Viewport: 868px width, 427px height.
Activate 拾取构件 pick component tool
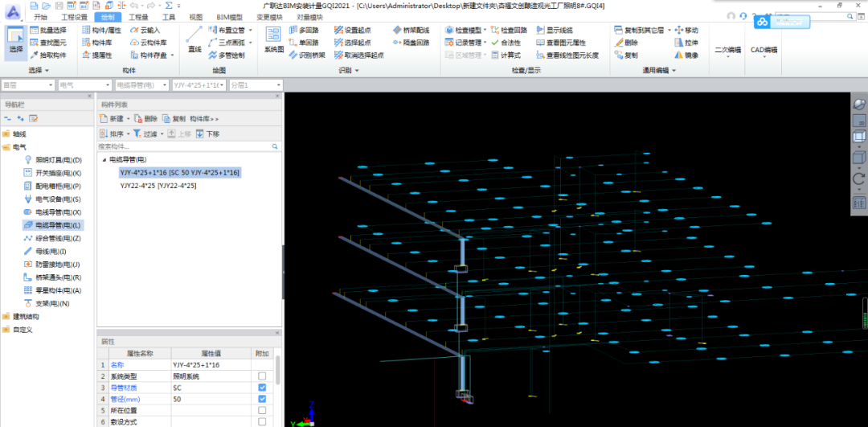47,55
